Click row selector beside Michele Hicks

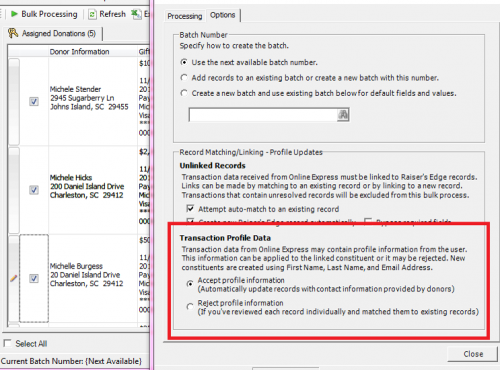click(x=14, y=190)
